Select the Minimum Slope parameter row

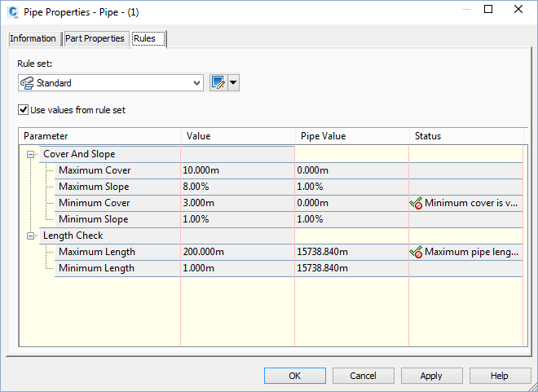pos(93,219)
